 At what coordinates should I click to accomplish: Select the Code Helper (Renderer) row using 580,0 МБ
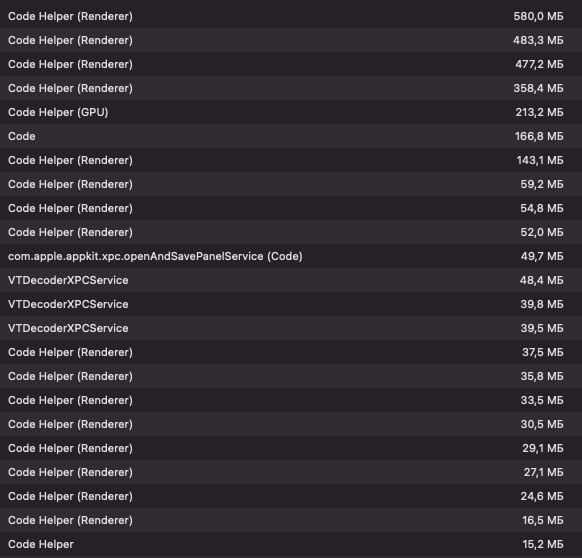coord(291,16)
